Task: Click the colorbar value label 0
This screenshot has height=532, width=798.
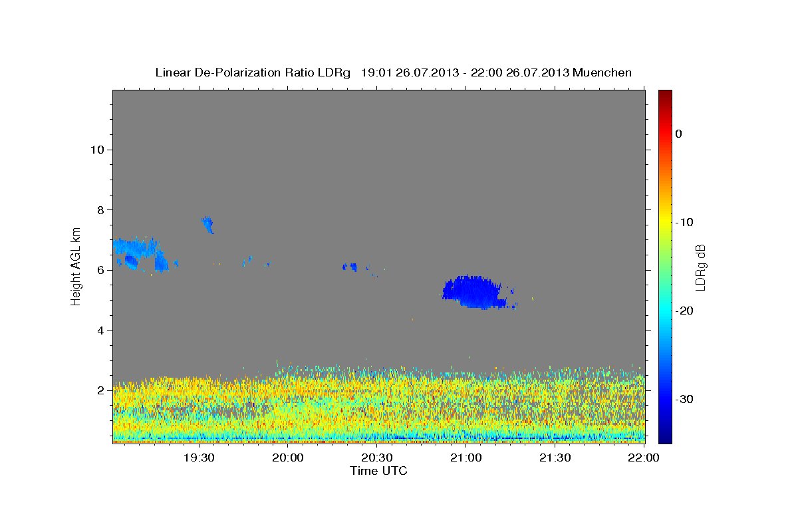Action: (678, 134)
